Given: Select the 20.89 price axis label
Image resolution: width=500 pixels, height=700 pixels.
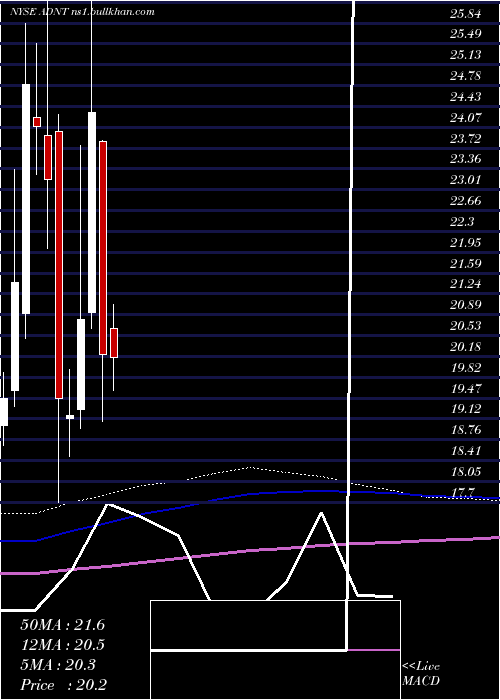Looking at the screenshot, I should tap(465, 305).
